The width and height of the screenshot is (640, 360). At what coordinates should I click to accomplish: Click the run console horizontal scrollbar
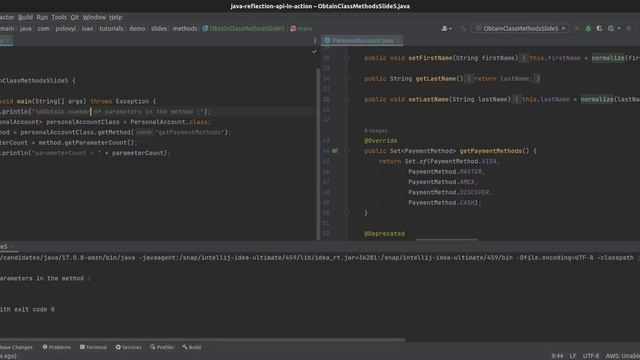coord(202,339)
